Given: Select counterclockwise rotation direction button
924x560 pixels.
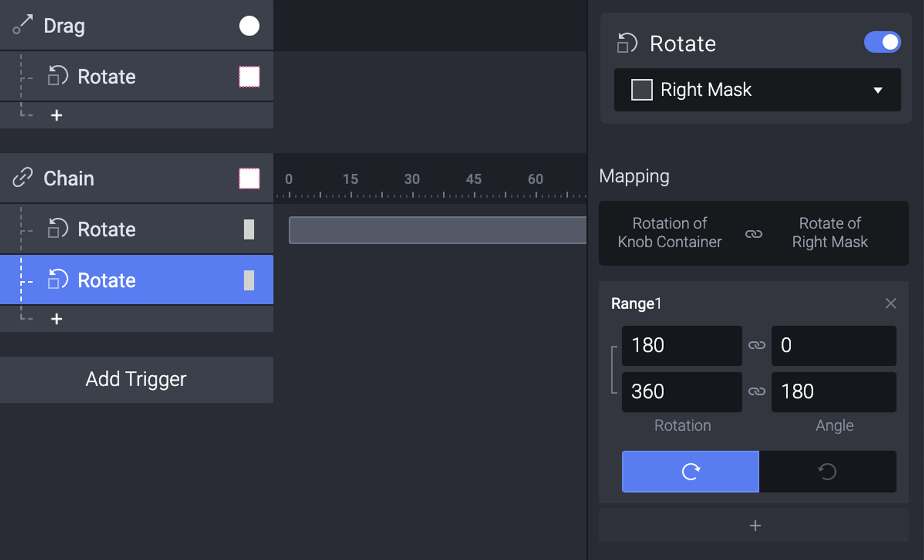Looking at the screenshot, I should [x=827, y=471].
